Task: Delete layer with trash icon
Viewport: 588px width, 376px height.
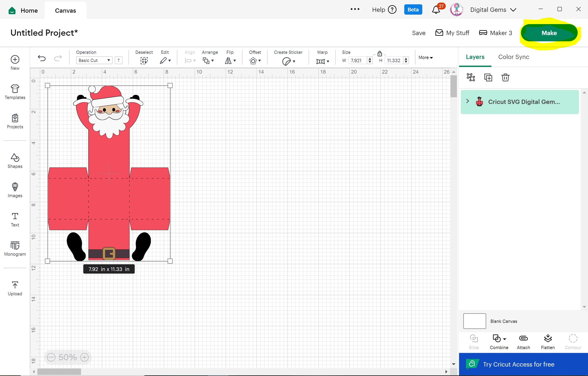Action: (505, 77)
